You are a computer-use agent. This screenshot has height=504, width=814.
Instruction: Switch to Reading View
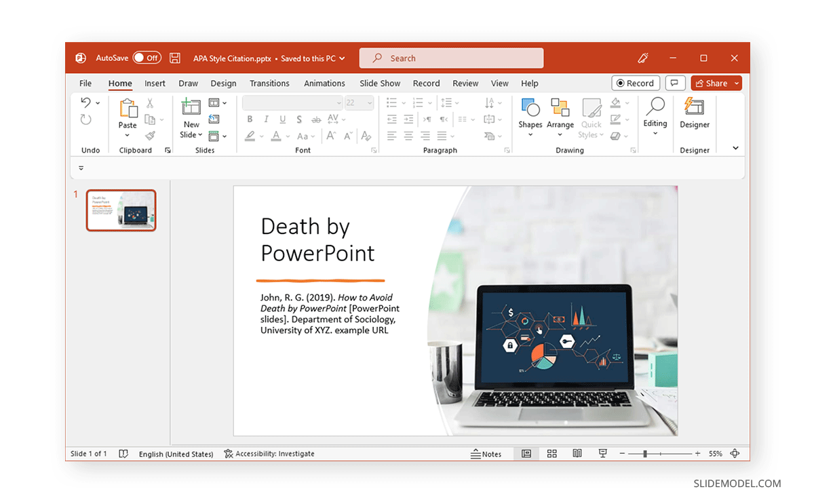point(577,454)
